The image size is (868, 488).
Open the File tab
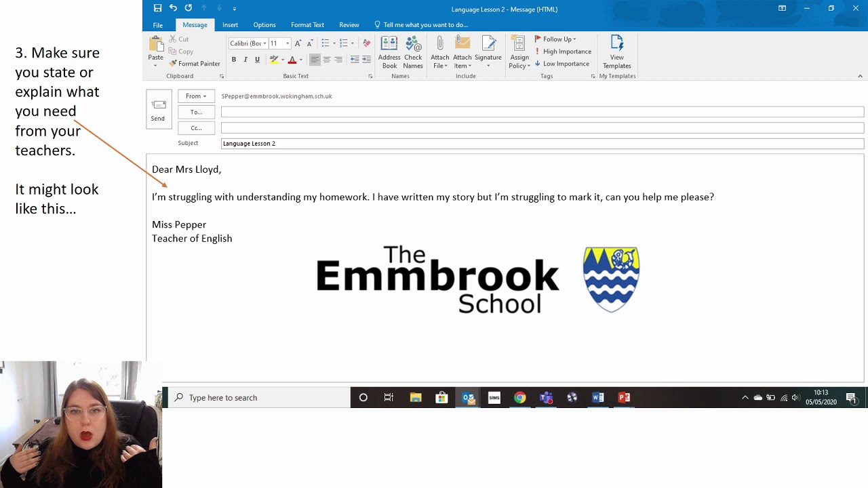click(157, 25)
